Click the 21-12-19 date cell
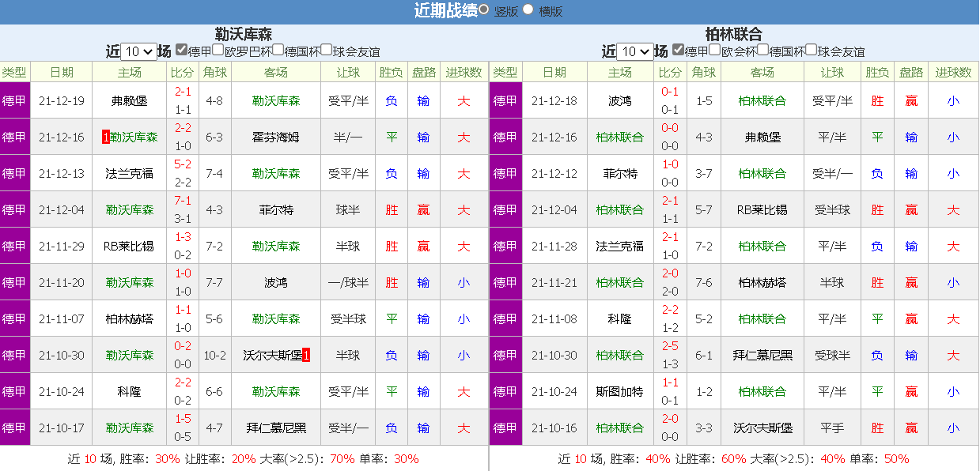The width and height of the screenshot is (980, 471). click(x=62, y=101)
